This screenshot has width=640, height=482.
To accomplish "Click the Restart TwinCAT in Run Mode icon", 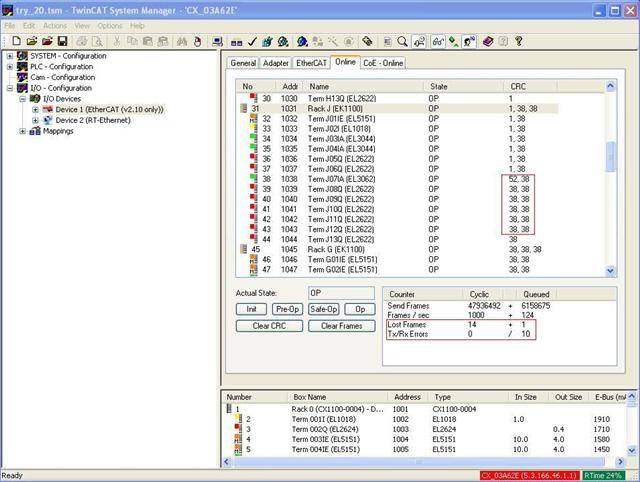I will [283, 41].
